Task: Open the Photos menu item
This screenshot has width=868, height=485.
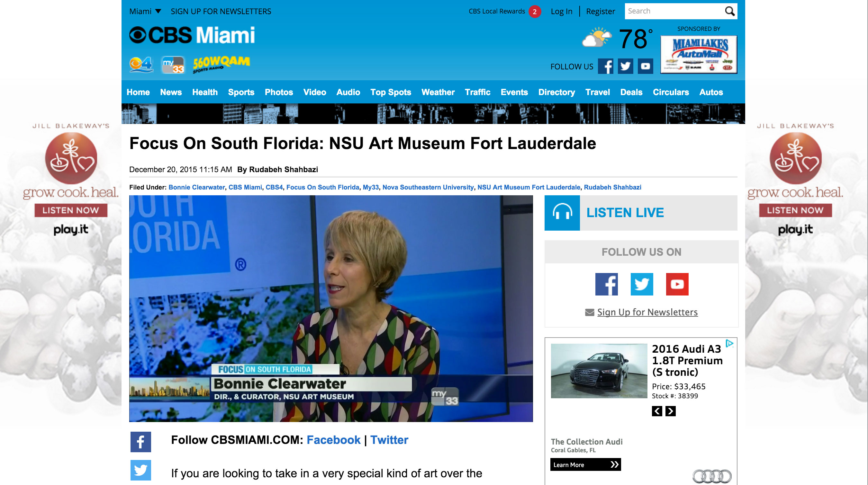Action: click(279, 92)
